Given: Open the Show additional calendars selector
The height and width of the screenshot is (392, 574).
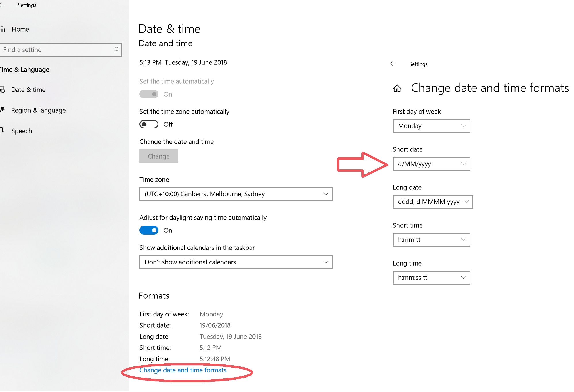Looking at the screenshot, I should 236,262.
